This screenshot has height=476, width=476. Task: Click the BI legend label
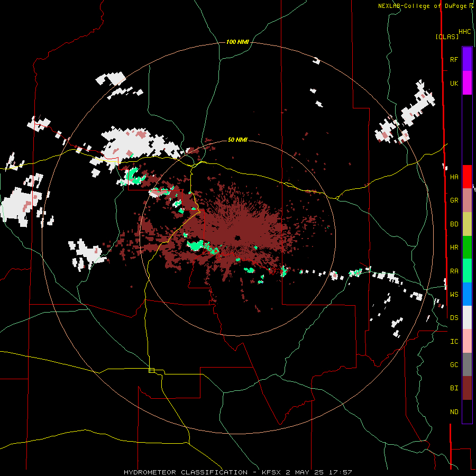pos(454,388)
